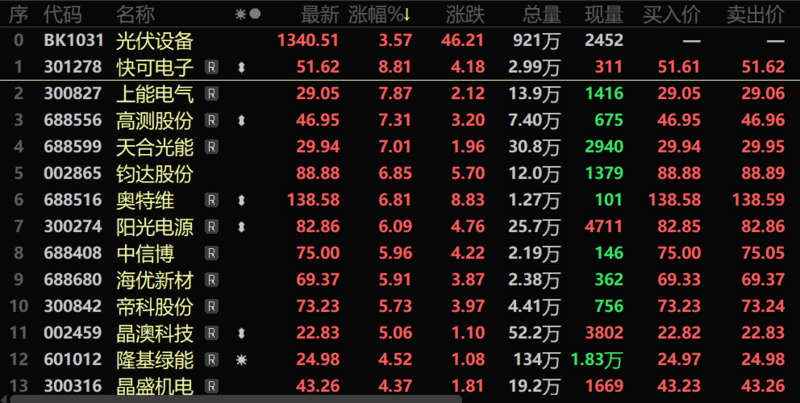This screenshot has height=403, width=800.
Task: Click the R badge beside 晶澳科技
Action: coord(212,333)
